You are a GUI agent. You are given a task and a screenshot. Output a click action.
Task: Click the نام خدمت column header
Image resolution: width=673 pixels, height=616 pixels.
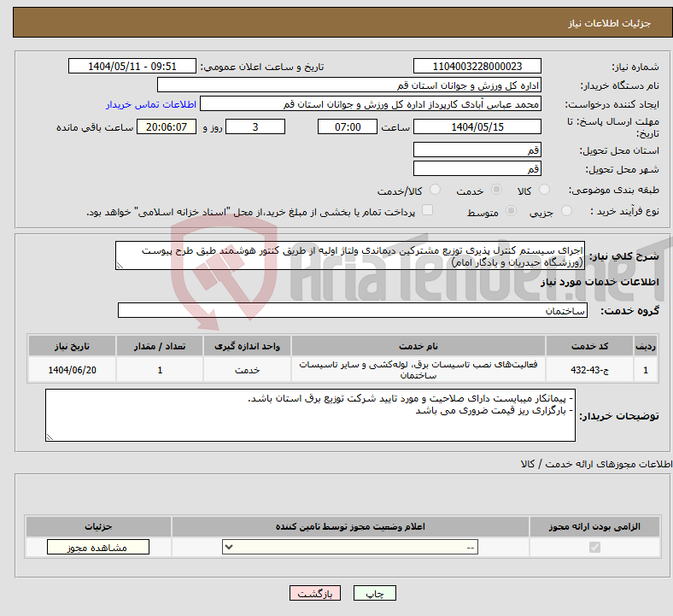coord(418,346)
